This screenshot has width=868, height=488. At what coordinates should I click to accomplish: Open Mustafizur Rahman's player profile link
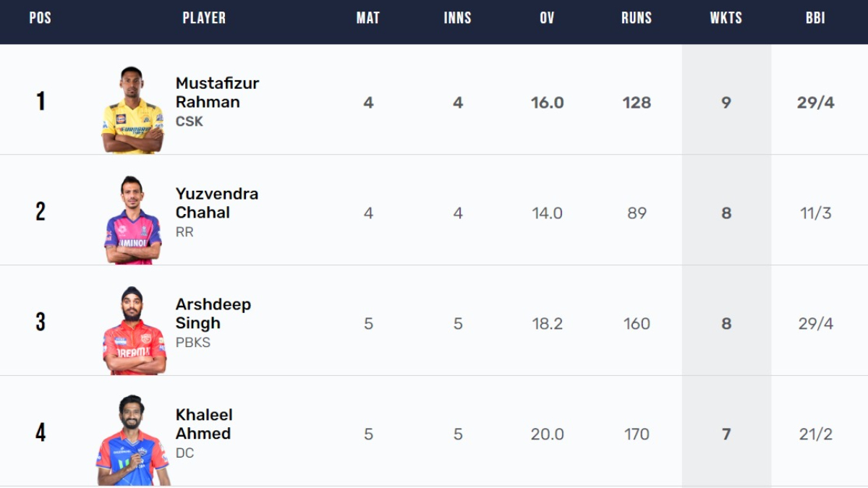(x=217, y=93)
